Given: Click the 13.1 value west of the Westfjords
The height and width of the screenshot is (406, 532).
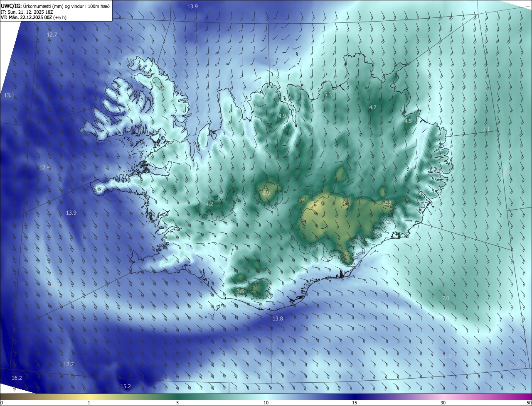Looking at the screenshot, I should point(9,95).
